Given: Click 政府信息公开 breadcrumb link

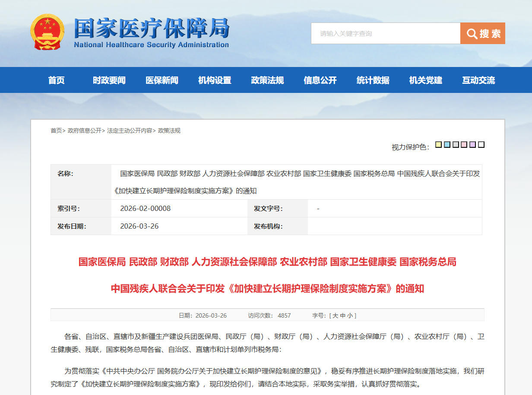Looking at the screenshot, I should tap(85, 131).
